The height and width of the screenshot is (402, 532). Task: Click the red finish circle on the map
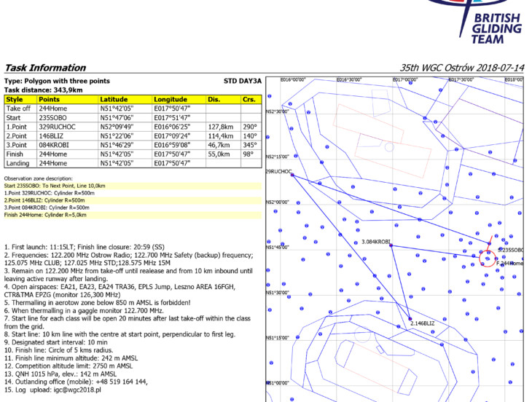coord(487,258)
